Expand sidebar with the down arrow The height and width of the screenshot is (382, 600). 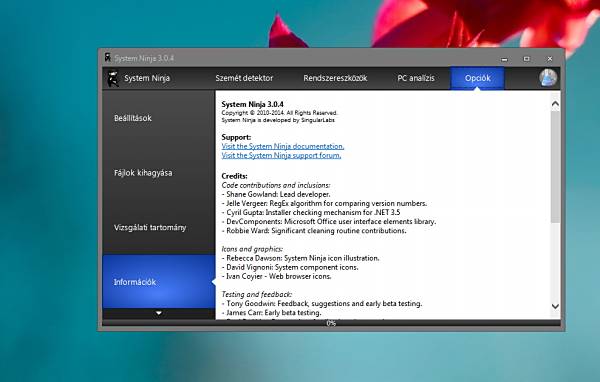(x=159, y=313)
